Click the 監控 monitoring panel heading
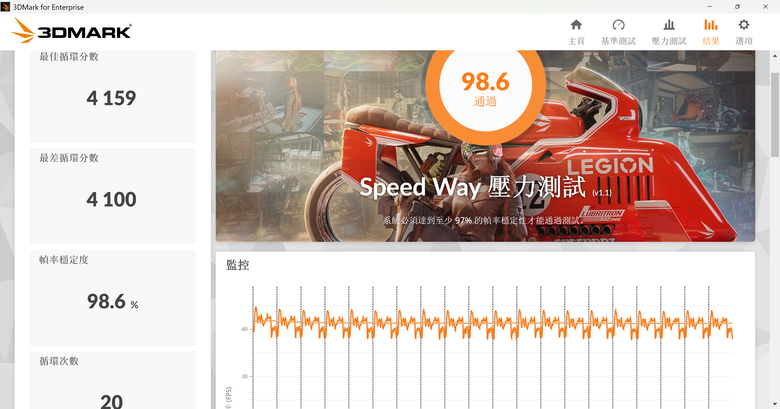 [x=237, y=265]
